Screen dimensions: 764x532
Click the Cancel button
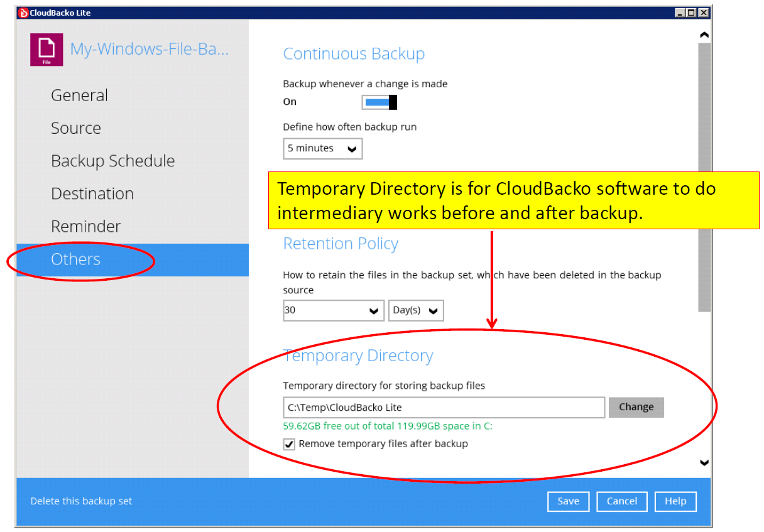(622, 501)
